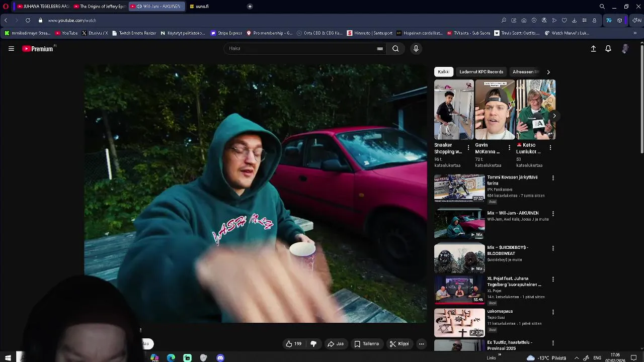Start voice search with the microphone

point(416,49)
